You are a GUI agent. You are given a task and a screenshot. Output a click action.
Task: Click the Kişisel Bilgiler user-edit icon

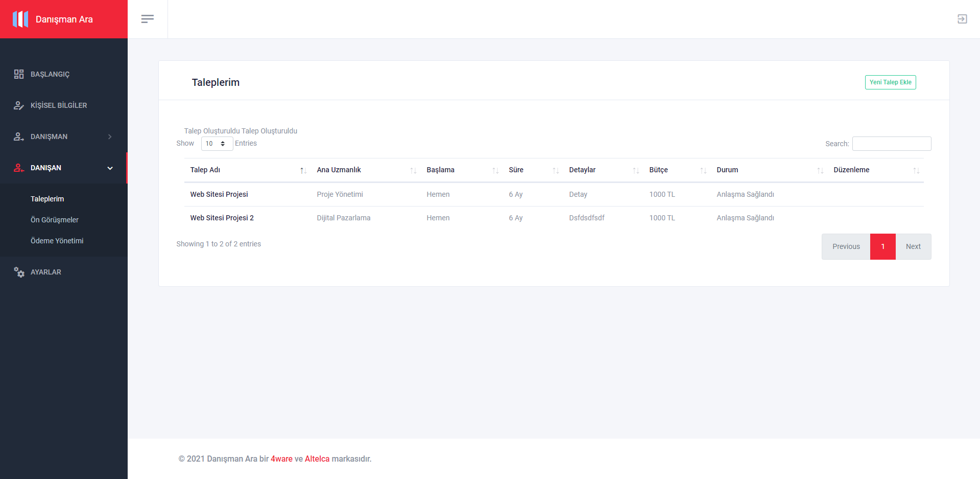[x=19, y=105]
